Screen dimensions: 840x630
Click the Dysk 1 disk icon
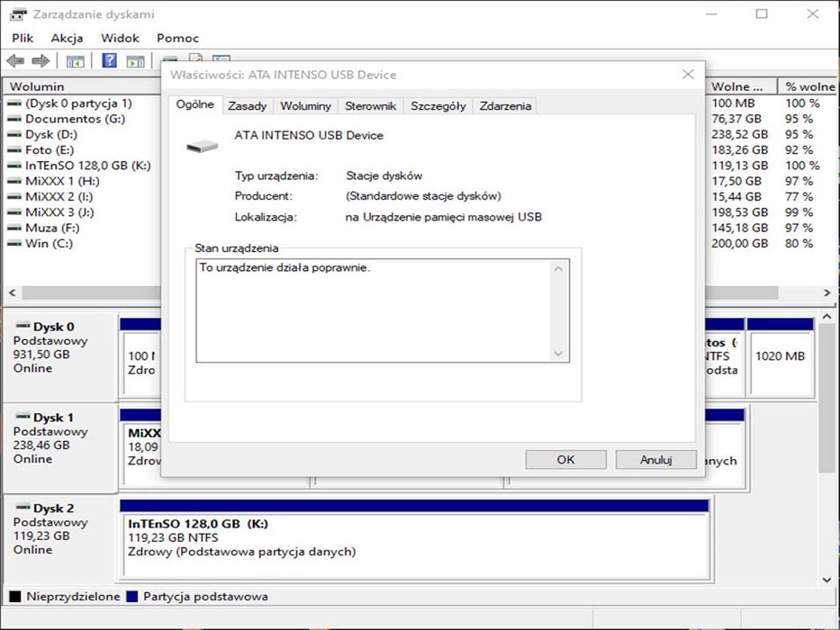tap(23, 416)
